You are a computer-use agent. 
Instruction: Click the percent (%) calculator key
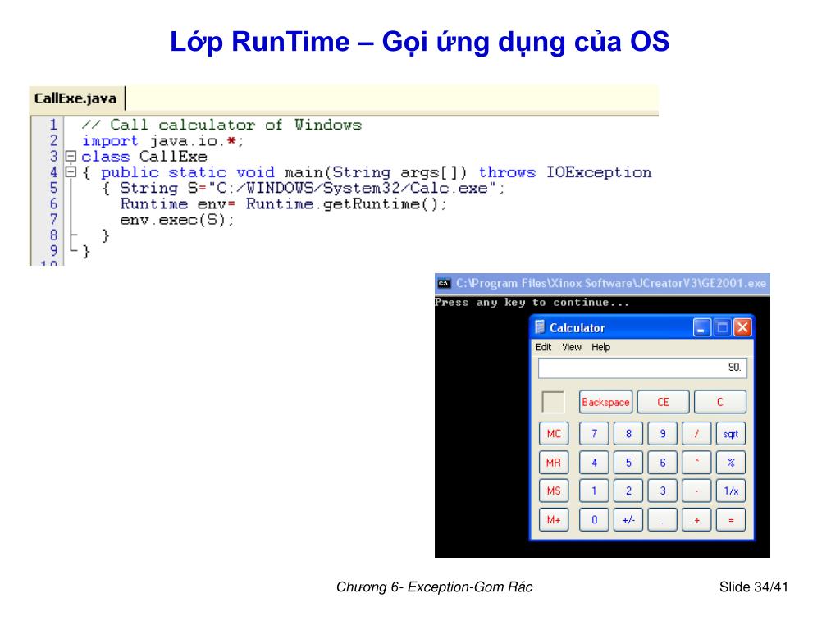pos(731,463)
